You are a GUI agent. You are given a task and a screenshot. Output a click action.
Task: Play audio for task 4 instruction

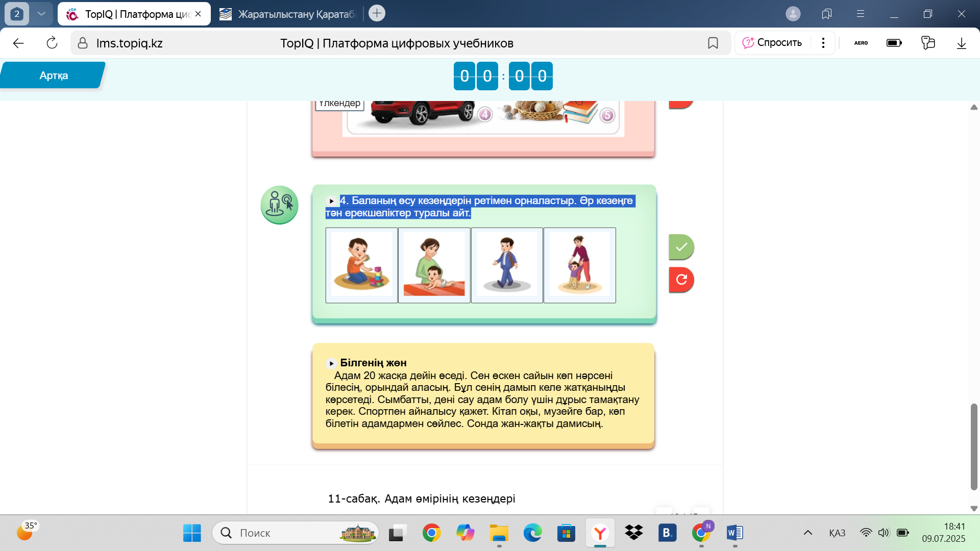(331, 201)
